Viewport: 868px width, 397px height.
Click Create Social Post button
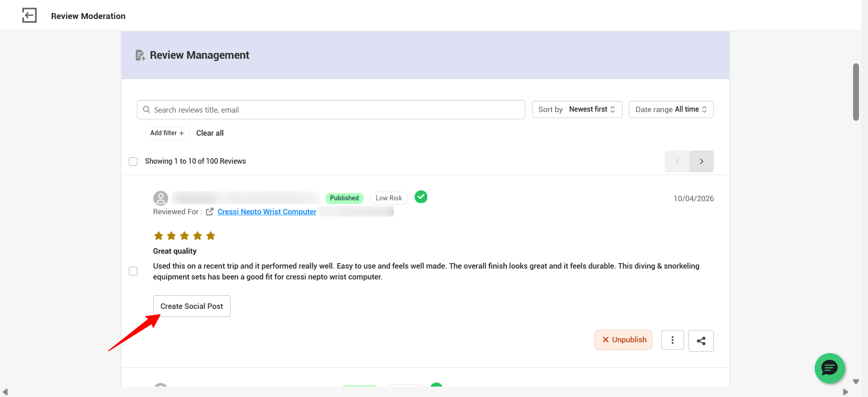192,306
